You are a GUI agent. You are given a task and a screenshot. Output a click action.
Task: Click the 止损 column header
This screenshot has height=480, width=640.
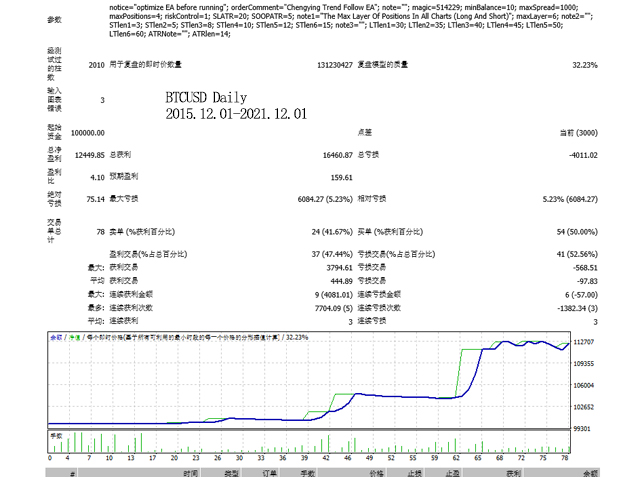tap(414, 473)
